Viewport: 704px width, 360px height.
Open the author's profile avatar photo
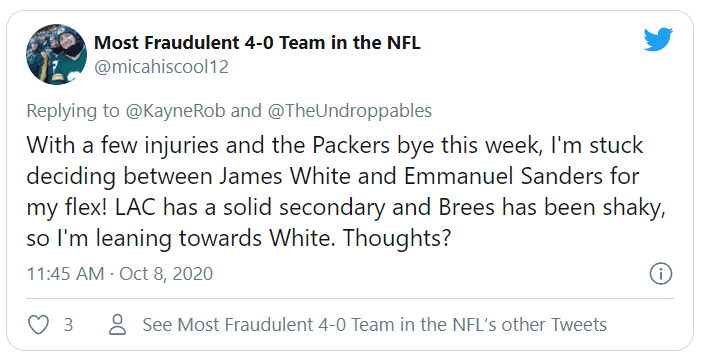tap(57, 54)
